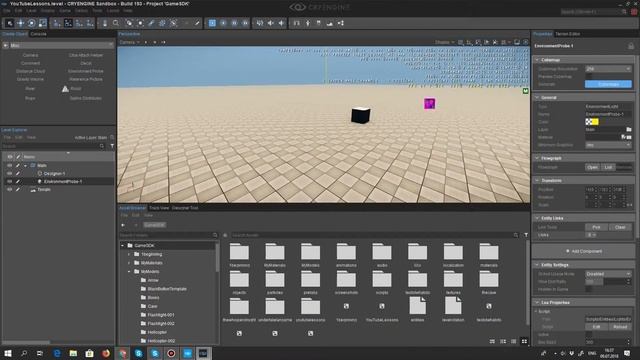Open the Camera dropdown in the viewport header
Screen dimensions: 640x360
[x=129, y=42]
